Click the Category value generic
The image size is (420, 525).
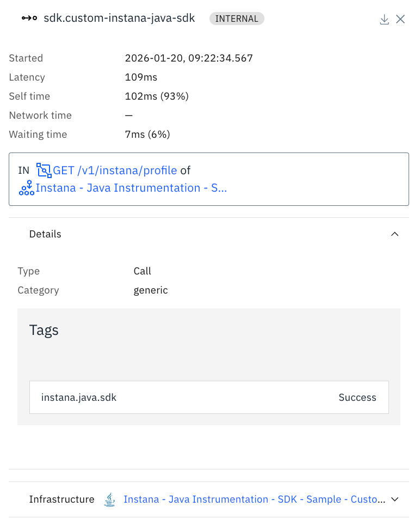[x=151, y=290]
